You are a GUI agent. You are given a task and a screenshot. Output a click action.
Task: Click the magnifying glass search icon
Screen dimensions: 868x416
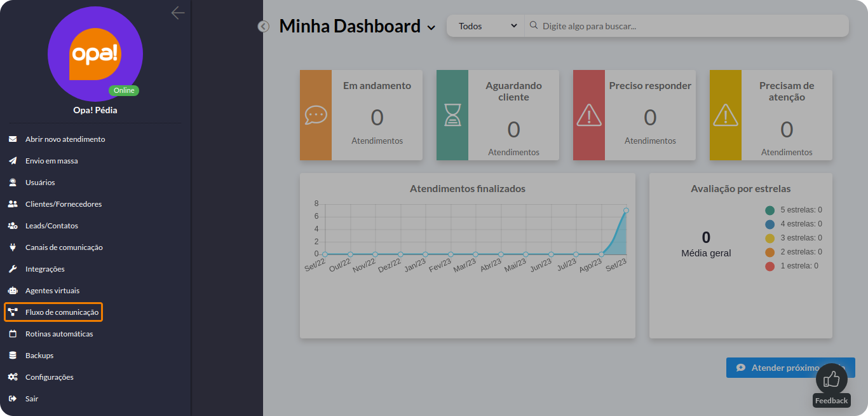coord(534,26)
